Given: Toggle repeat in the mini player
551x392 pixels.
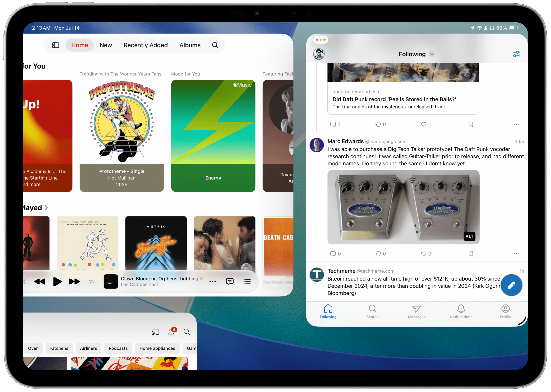Looking at the screenshot, I should tap(91, 281).
